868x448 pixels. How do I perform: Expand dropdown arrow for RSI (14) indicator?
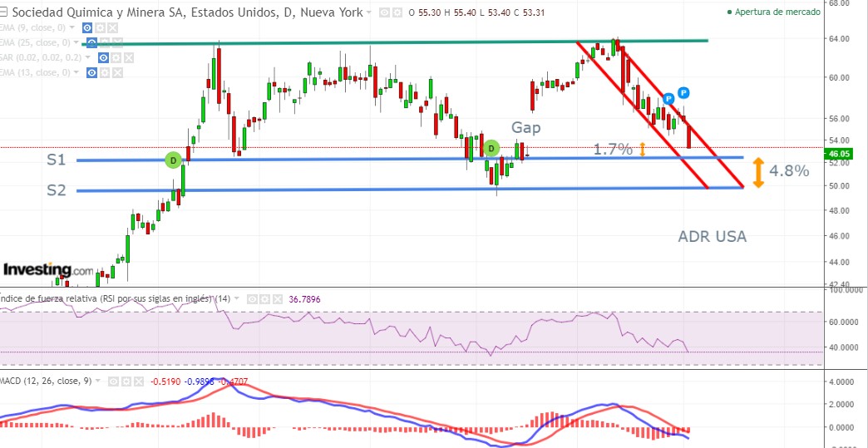pos(237,299)
